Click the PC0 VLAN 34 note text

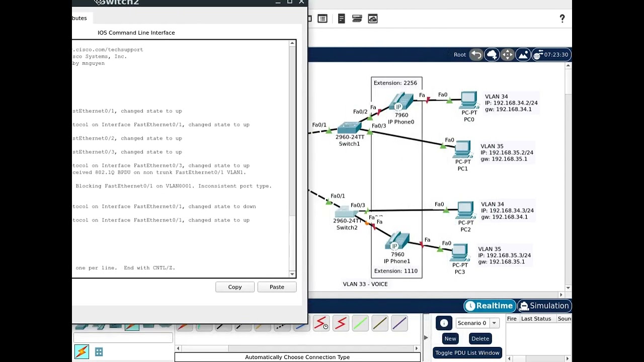[x=511, y=103]
